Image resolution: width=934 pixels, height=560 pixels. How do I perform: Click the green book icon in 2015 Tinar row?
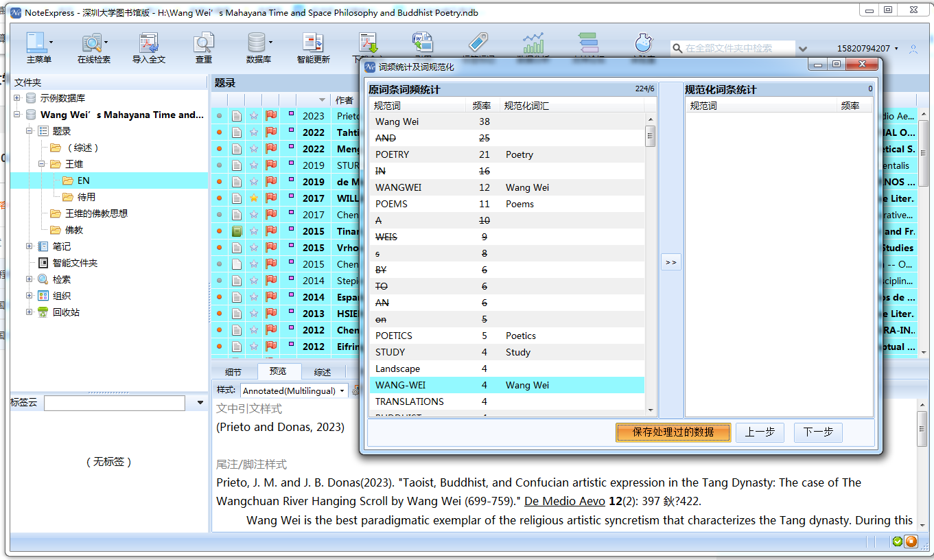[237, 231]
